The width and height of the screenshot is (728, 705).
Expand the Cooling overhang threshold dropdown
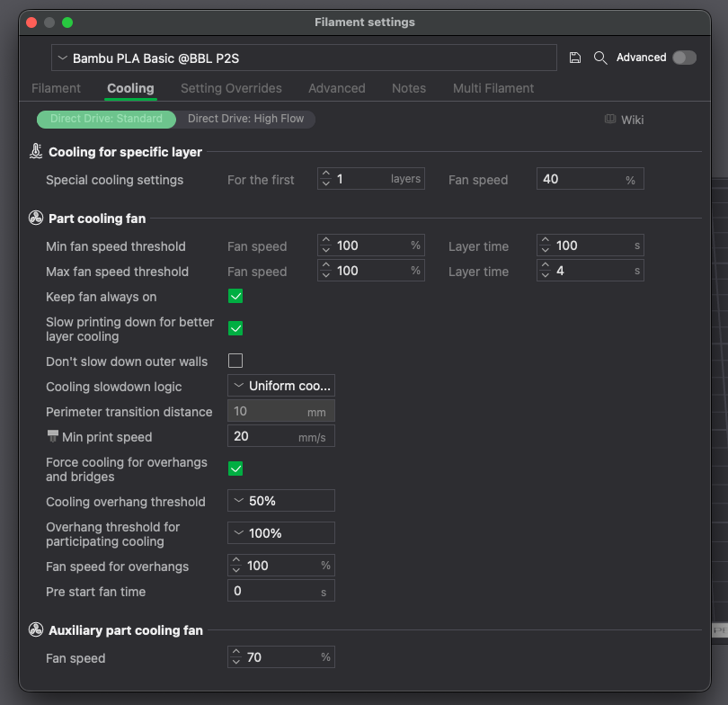point(281,500)
